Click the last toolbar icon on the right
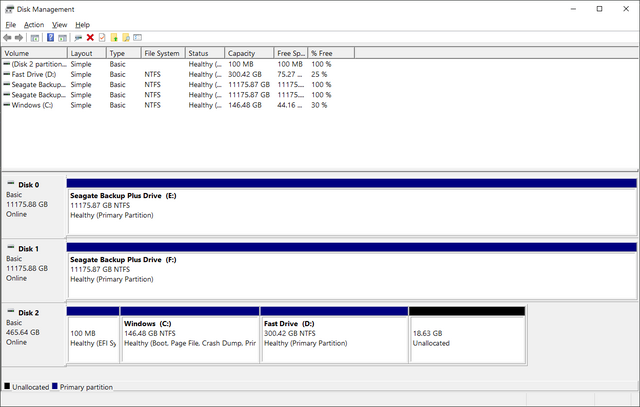640x407 pixels. tap(139, 38)
